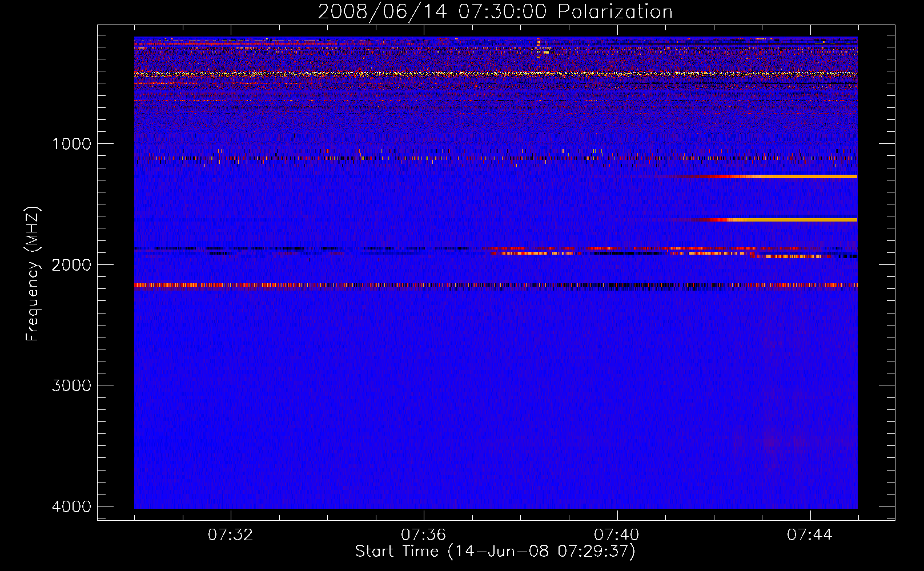Click the plot title '2008/06/14 07:30:00 Polarization'
Screen dimensions: 924x571
pos(495,11)
